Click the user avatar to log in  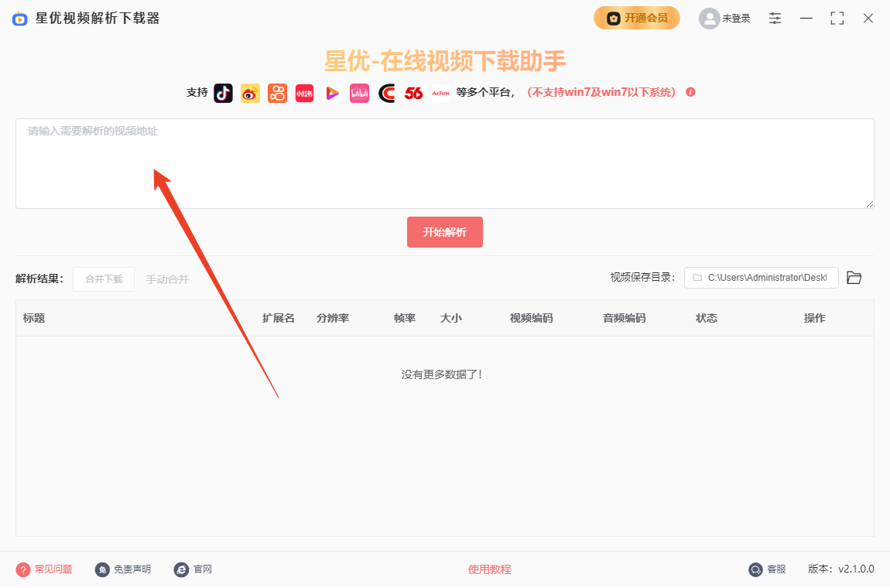point(709,19)
